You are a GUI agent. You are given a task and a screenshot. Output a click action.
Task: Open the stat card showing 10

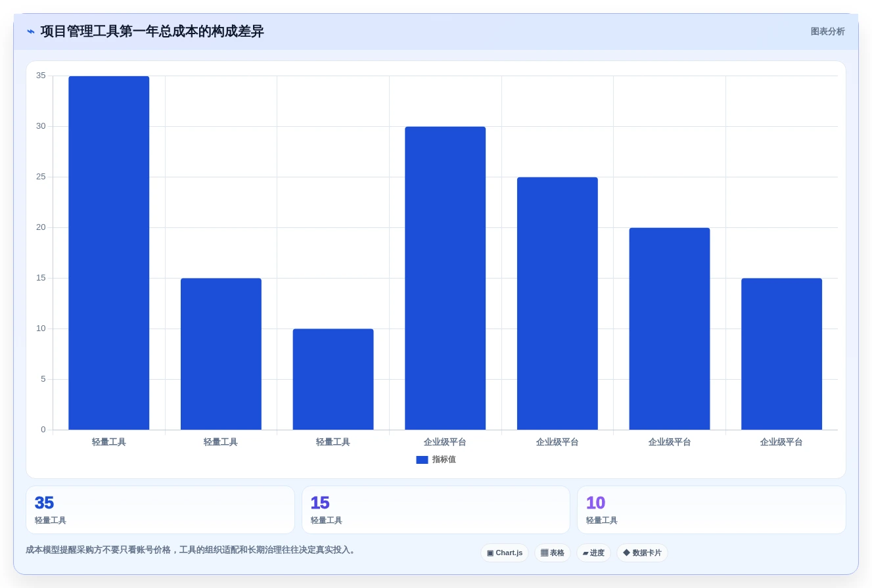coord(712,510)
